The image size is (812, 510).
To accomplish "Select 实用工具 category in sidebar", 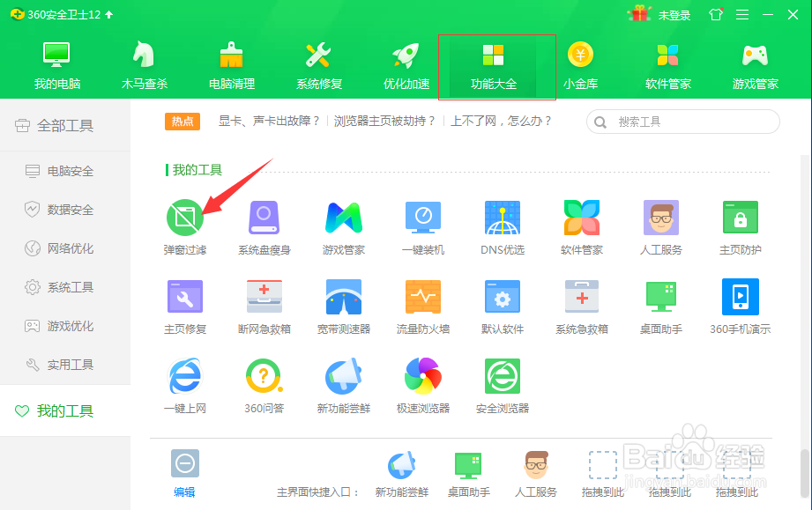I will [x=65, y=365].
